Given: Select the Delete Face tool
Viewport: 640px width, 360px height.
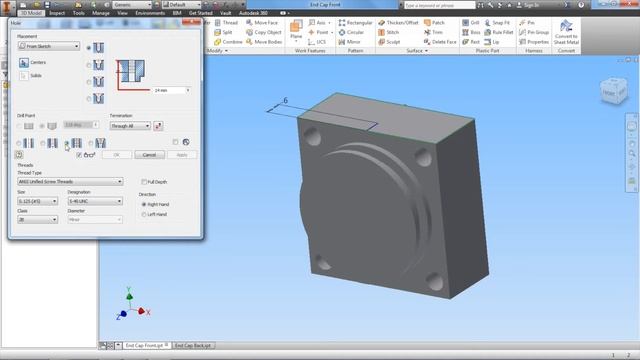Looking at the screenshot, I should click(440, 42).
